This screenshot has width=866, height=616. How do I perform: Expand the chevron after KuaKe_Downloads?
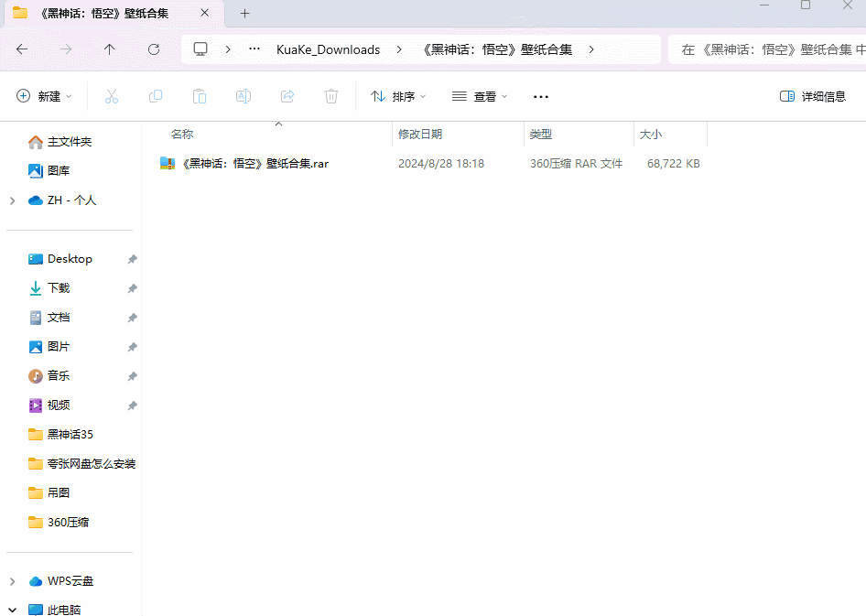tap(399, 49)
